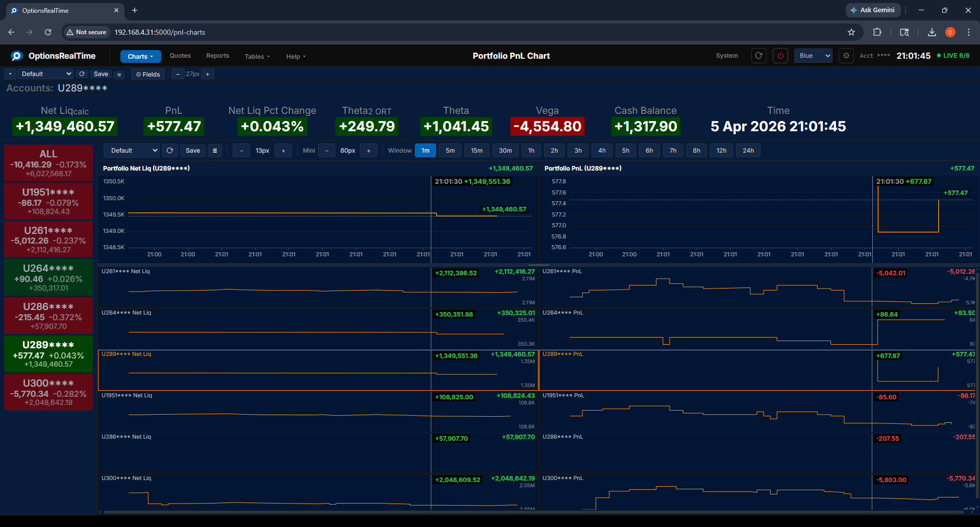Open the Blue theme dropdown
The height and width of the screenshot is (527, 980).
pyautogui.click(x=813, y=56)
